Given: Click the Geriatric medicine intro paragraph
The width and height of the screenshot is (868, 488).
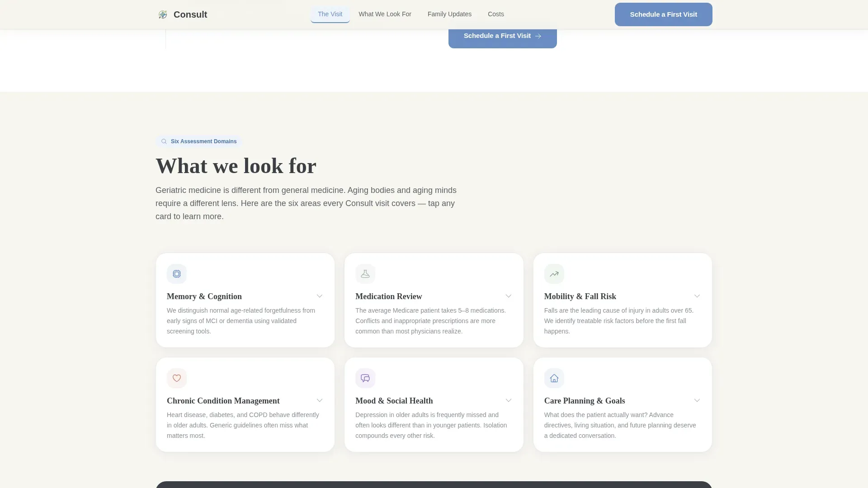Looking at the screenshot, I should 306,203.
